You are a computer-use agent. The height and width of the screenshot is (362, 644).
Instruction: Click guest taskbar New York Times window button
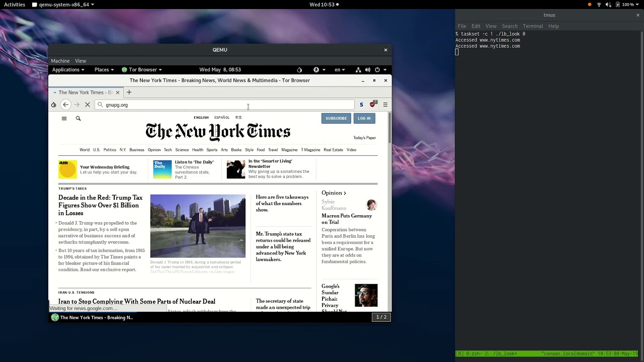click(93, 317)
